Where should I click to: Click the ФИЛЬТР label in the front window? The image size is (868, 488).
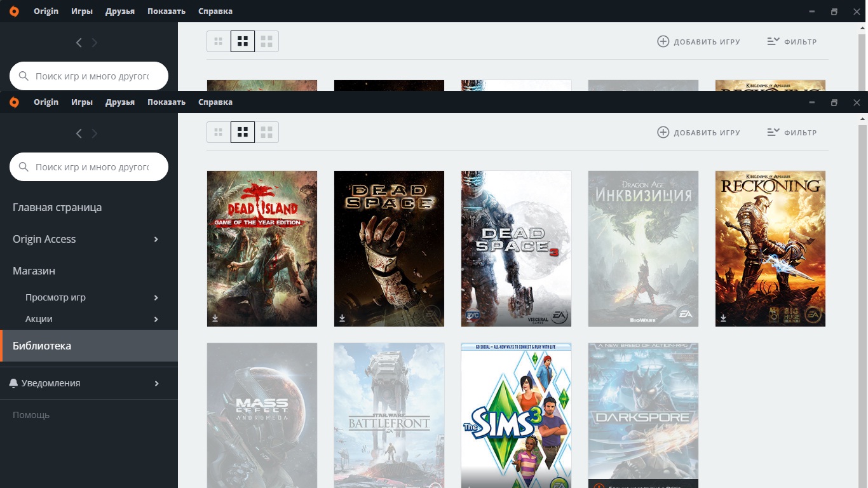tap(801, 133)
